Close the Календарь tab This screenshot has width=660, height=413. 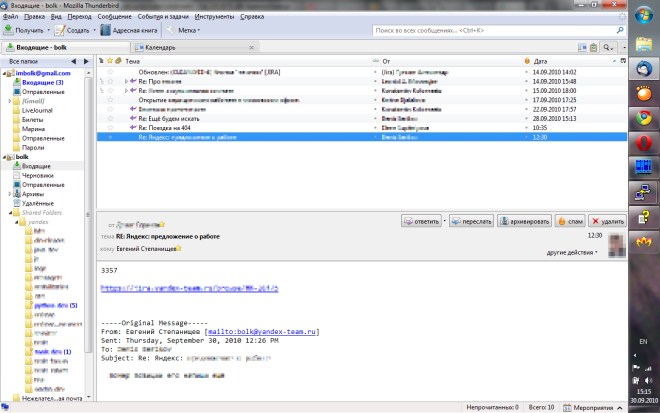252,48
